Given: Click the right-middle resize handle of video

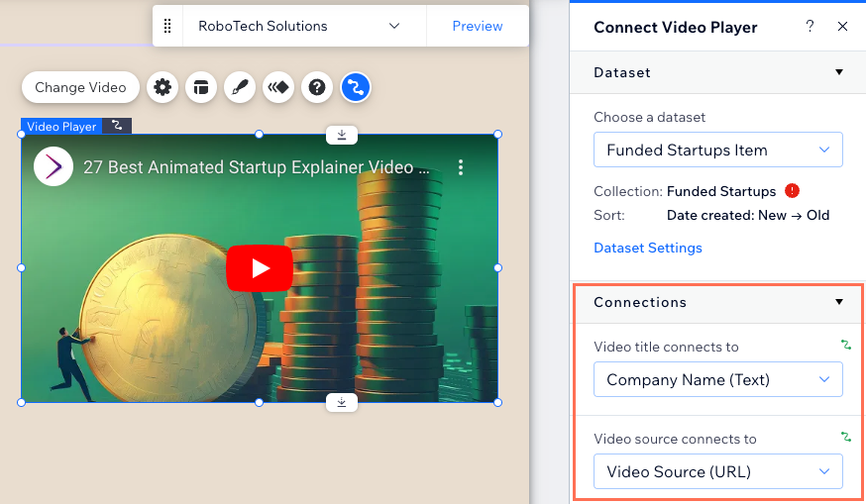Looking at the screenshot, I should click(x=497, y=267).
